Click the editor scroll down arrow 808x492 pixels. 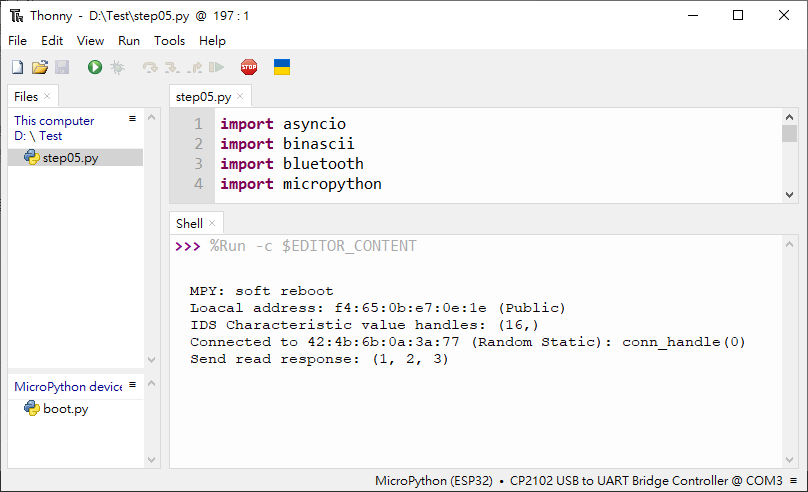(789, 195)
